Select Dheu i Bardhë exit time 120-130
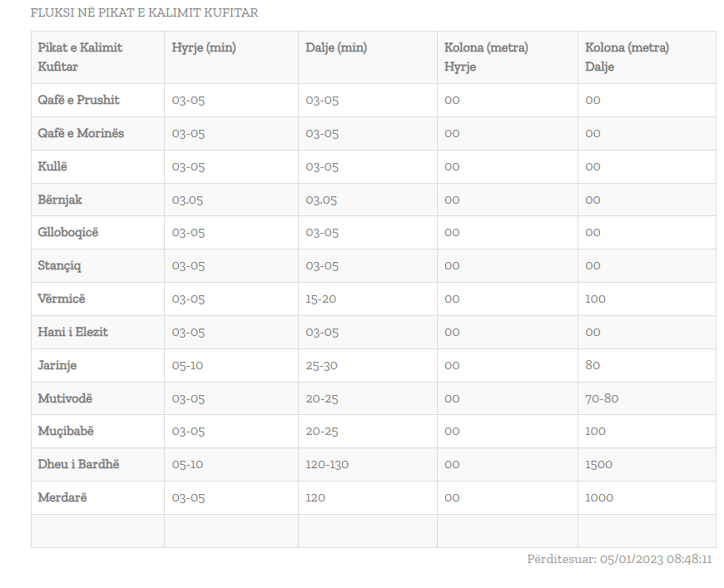The height and width of the screenshot is (588, 724). pos(327,464)
